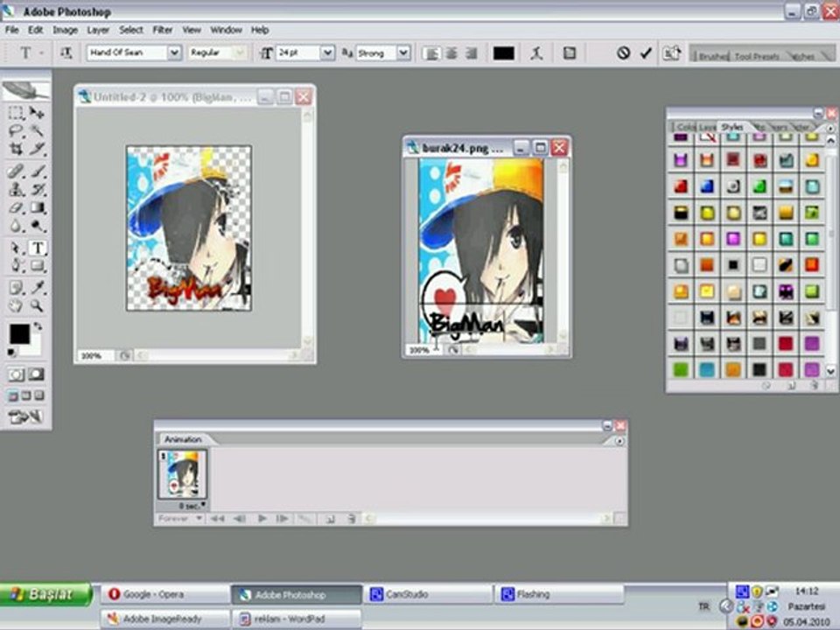The width and height of the screenshot is (840, 630).
Task: Open the file browser toggle icon
Action: pyautogui.click(x=672, y=53)
